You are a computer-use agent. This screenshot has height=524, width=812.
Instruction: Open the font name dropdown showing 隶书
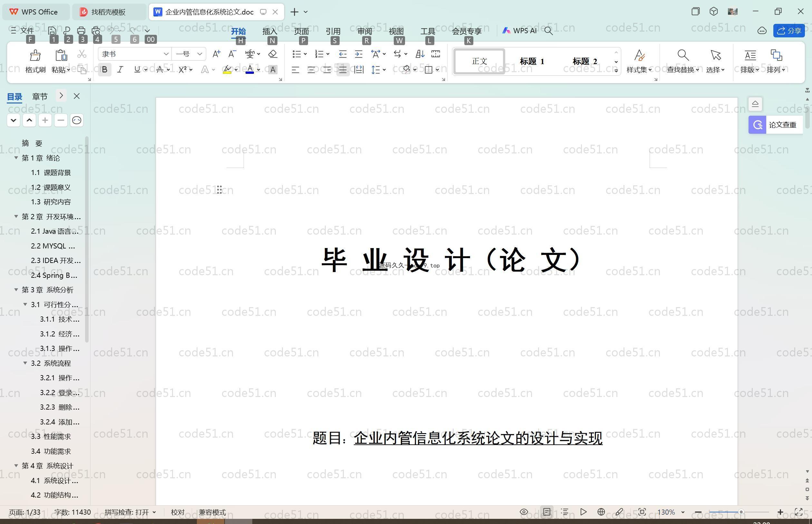click(166, 54)
